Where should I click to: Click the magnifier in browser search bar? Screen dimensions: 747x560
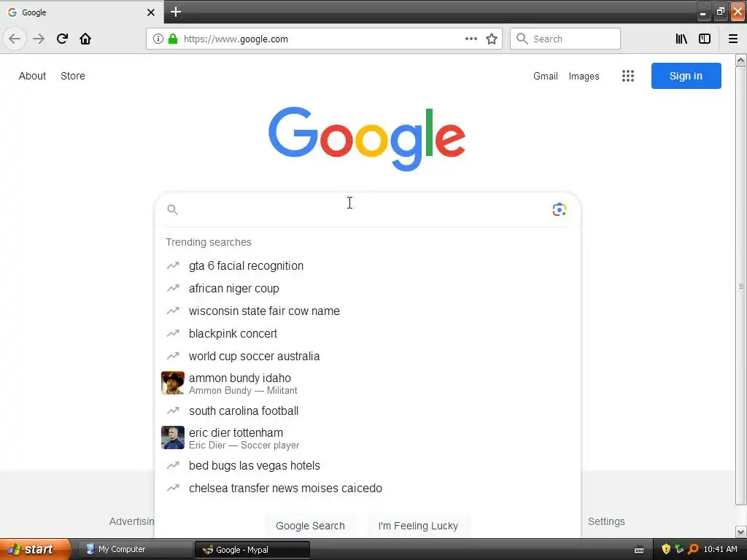(x=522, y=39)
